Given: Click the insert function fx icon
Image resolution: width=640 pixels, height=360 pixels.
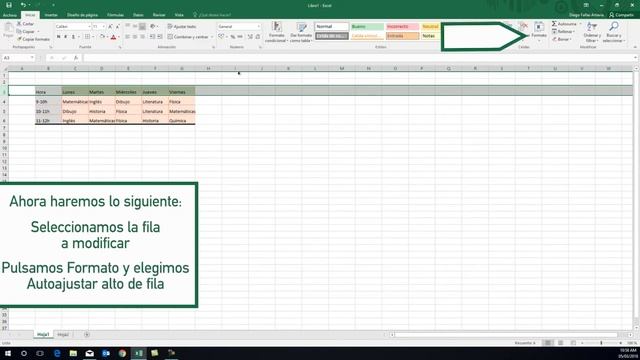Looking at the screenshot, I should pyautogui.click(x=76, y=58).
